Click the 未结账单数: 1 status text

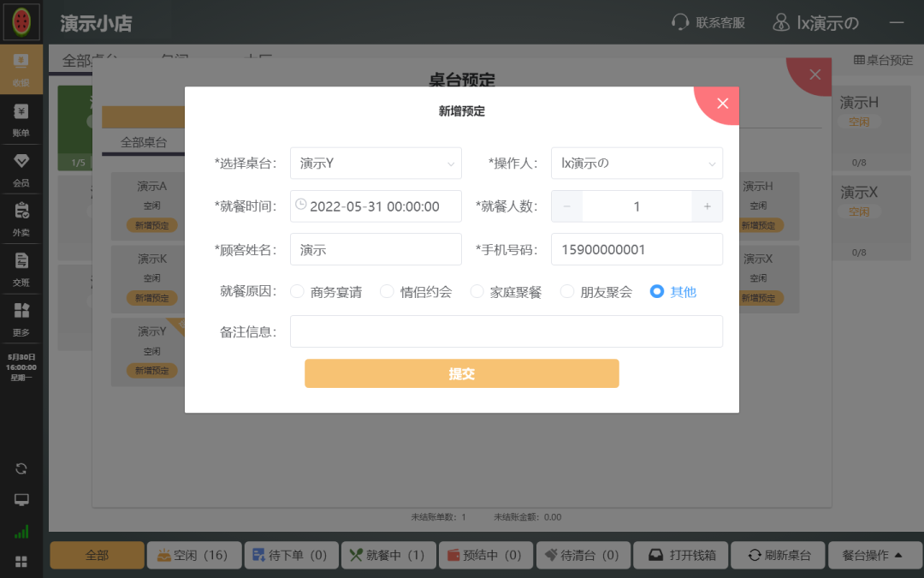[x=438, y=517]
